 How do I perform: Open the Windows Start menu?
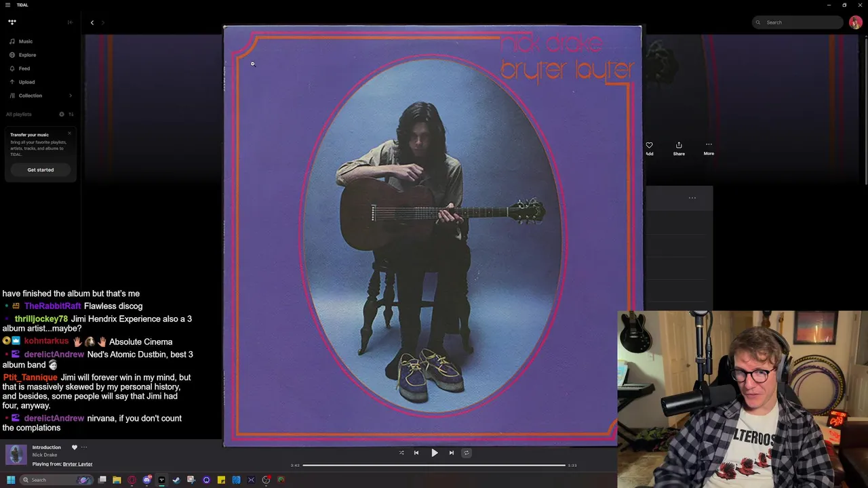click(11, 480)
